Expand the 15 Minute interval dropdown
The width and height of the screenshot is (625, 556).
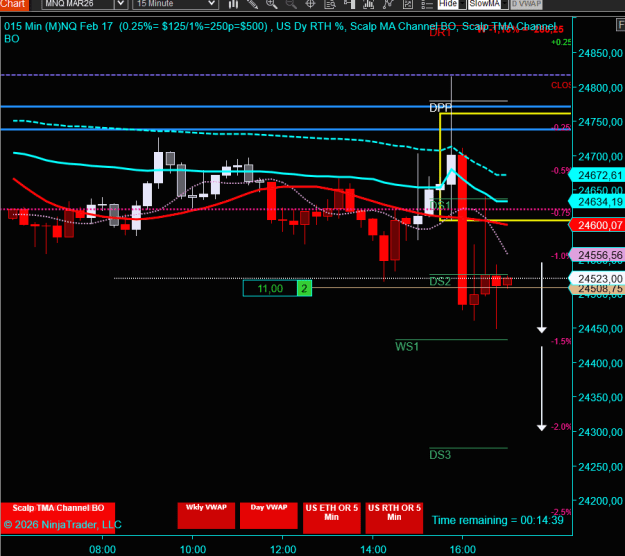[x=212, y=4]
